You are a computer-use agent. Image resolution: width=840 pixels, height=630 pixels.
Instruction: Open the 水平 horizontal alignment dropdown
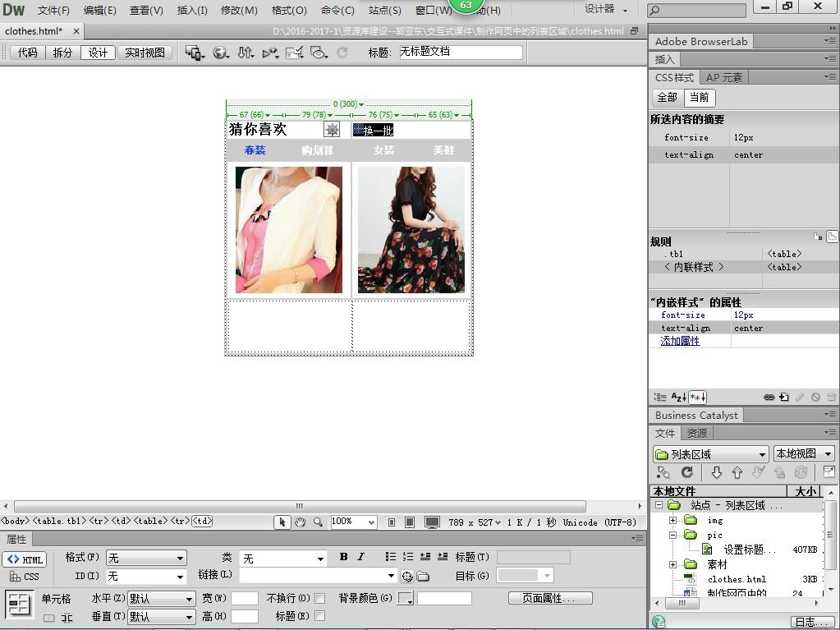tap(161, 599)
